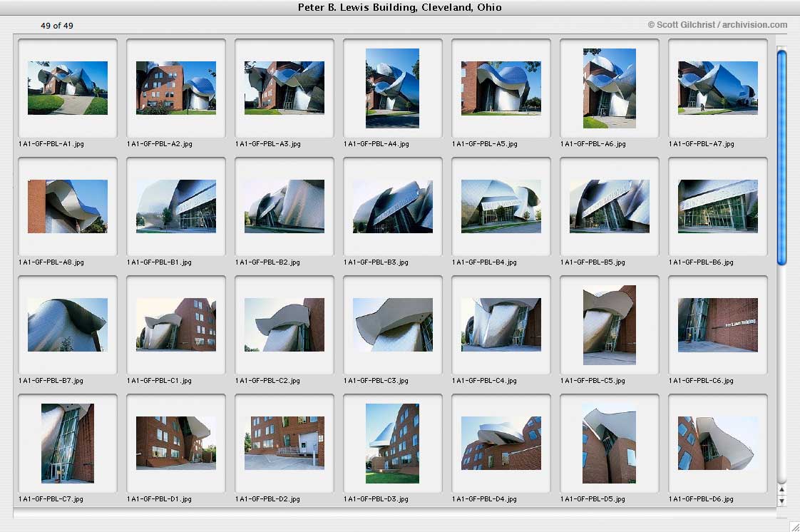The height and width of the screenshot is (532, 800).
Task: Choose thumbnail 1A1-GF-PBL-C3.jpg
Action: pos(392,325)
